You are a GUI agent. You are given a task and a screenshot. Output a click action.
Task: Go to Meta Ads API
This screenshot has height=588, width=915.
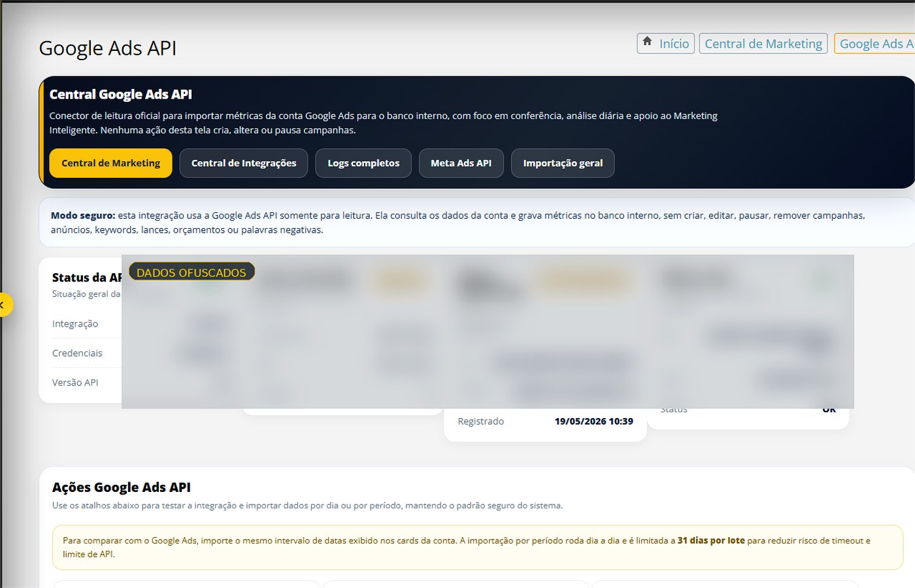coord(461,163)
